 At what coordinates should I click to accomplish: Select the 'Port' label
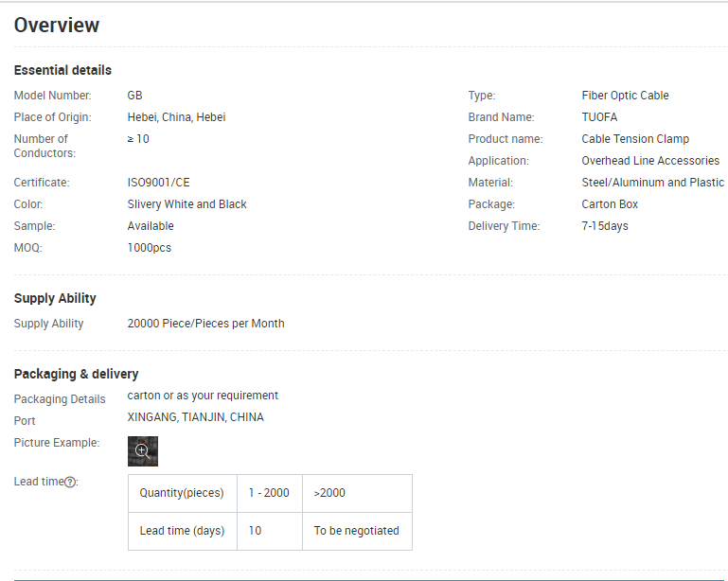pyautogui.click(x=25, y=421)
